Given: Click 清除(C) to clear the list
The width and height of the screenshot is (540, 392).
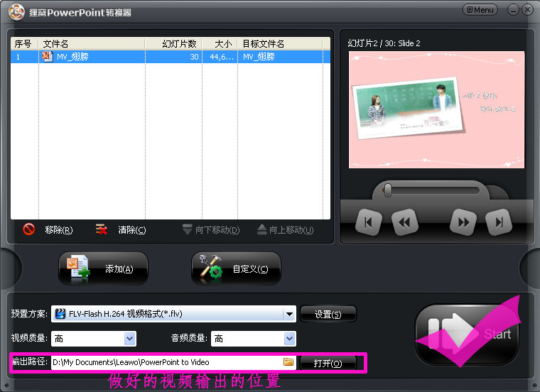Looking at the screenshot, I should (x=132, y=230).
